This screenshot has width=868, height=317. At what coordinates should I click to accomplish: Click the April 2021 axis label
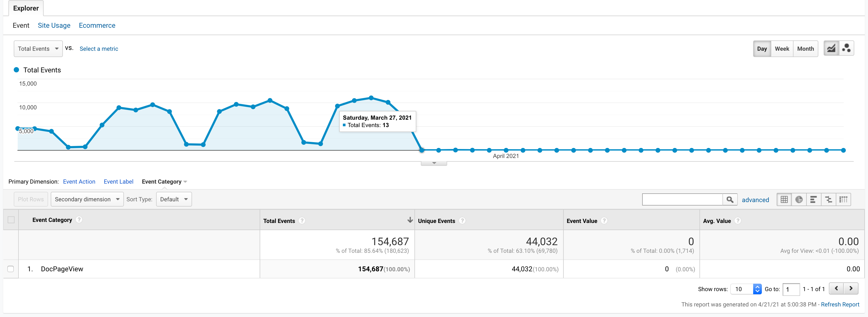tap(506, 156)
